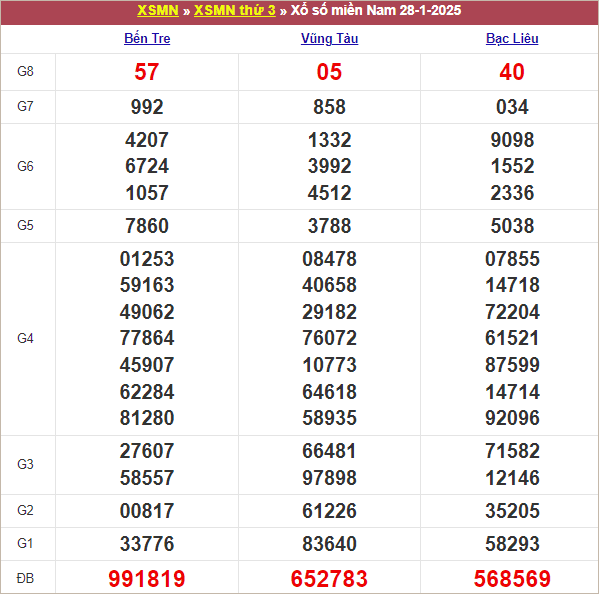
Task: Click G6 number 3992
Action: click(x=329, y=166)
